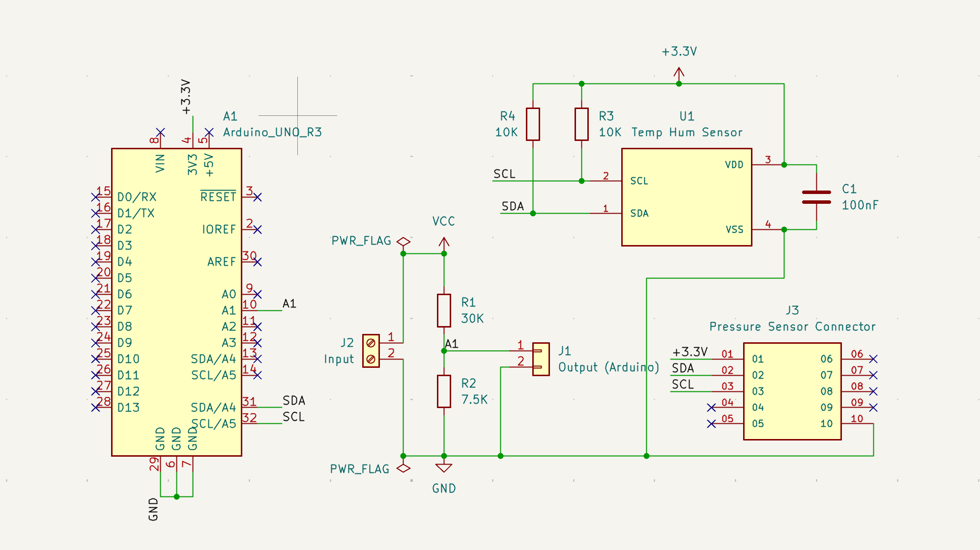Click the 100nF capacitor C1
The width and height of the screenshot is (980, 550).
pos(816,196)
